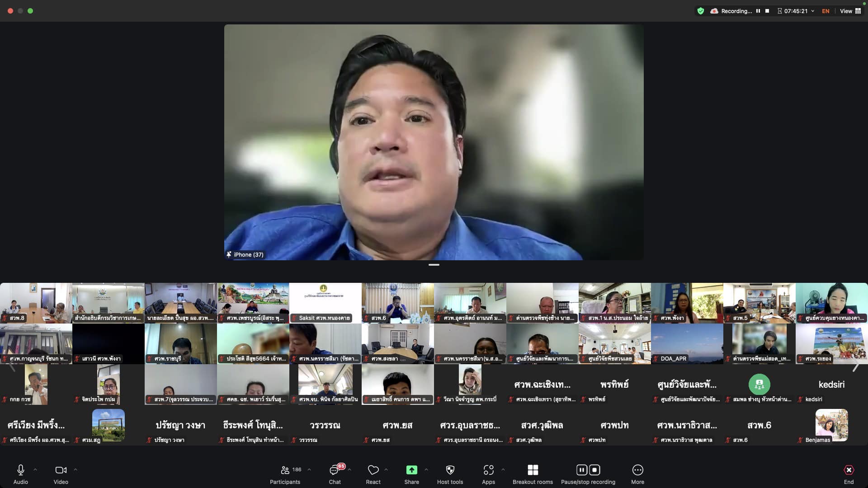Screen dimensions: 868x488
Task: Open the Apps icon
Action: (488, 470)
